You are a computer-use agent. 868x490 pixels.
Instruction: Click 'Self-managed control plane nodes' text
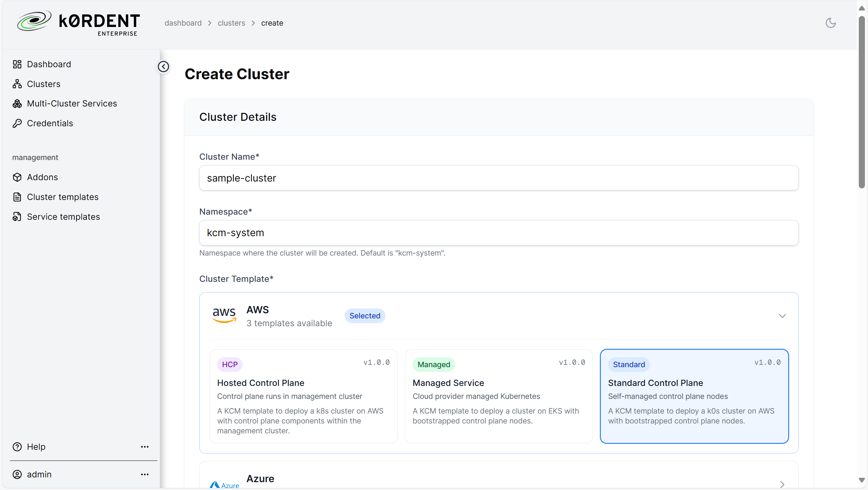(668, 396)
